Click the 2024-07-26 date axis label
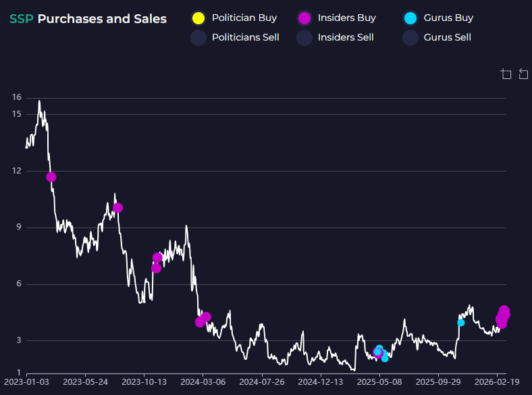532x395 pixels. point(262,381)
